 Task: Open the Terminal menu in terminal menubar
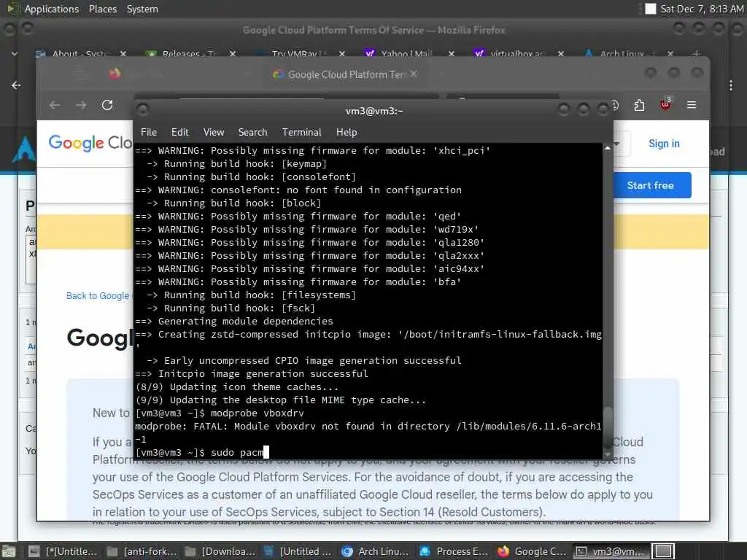(301, 133)
